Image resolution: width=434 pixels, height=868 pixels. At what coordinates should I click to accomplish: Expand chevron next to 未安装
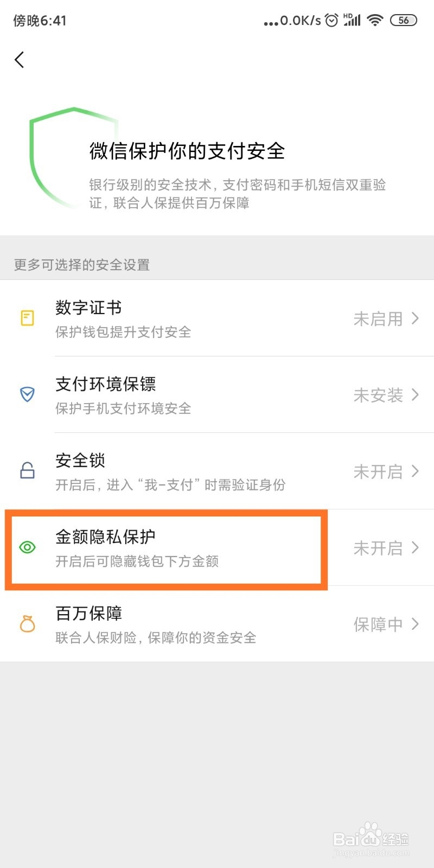[415, 395]
